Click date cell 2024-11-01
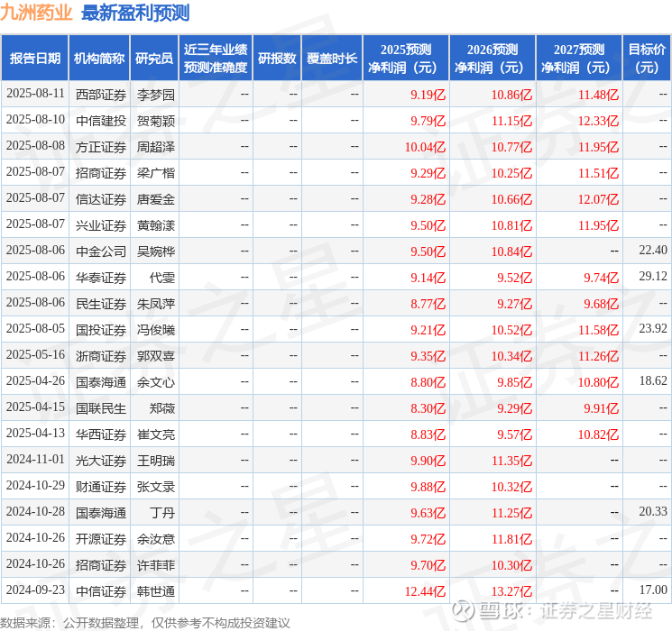The width and height of the screenshot is (672, 631). point(35,459)
